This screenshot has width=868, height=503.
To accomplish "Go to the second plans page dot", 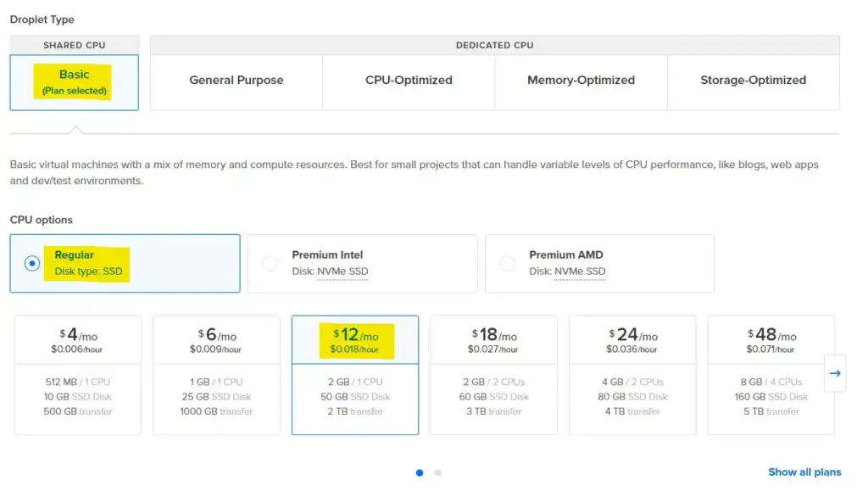I will pos(437,472).
